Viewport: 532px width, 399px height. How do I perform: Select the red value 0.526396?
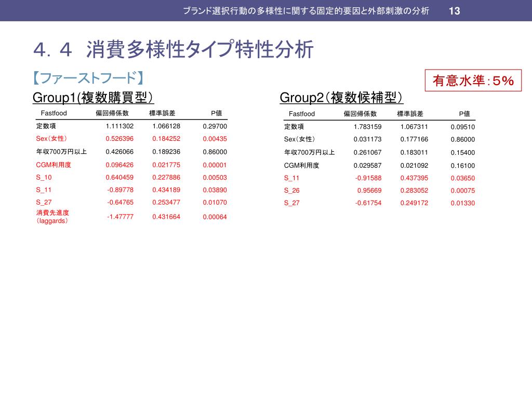pyautogui.click(x=119, y=138)
